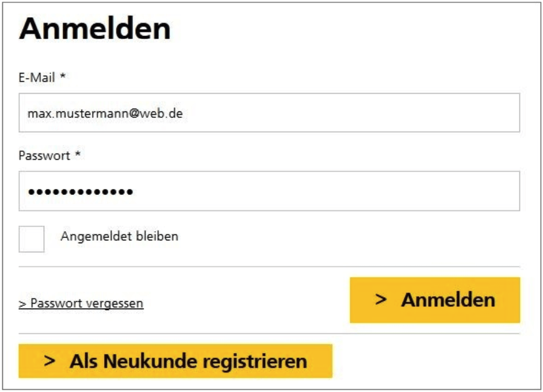Image resolution: width=543 pixels, height=392 pixels.
Task: Click the E-Mail field label
Action: pos(37,78)
